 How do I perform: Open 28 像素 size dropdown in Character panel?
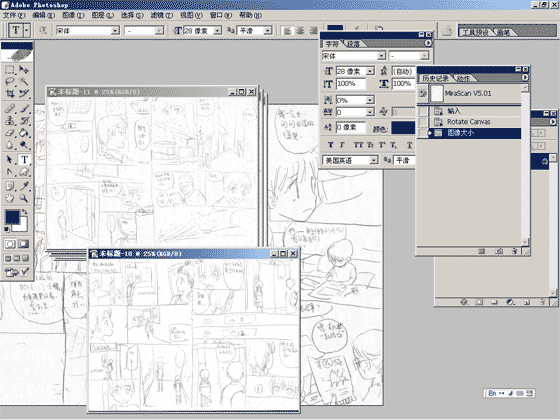(370, 71)
